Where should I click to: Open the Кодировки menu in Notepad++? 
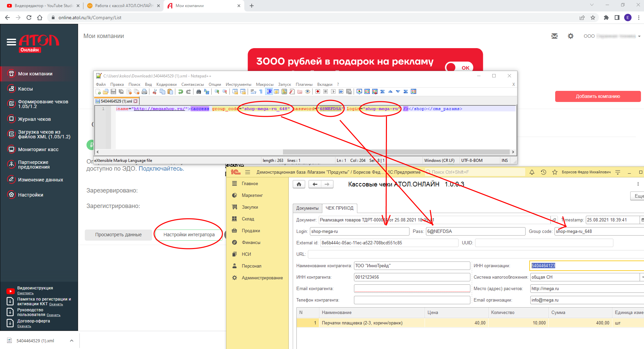click(x=166, y=84)
